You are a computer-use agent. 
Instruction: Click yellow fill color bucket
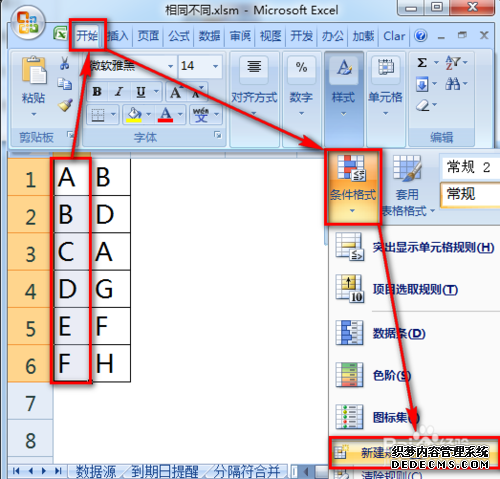point(134,114)
